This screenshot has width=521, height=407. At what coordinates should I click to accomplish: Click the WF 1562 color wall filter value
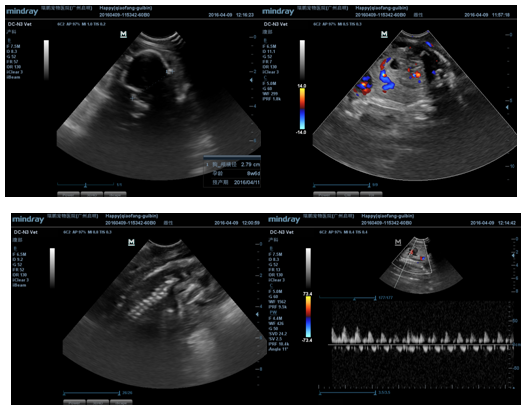coord(277,302)
